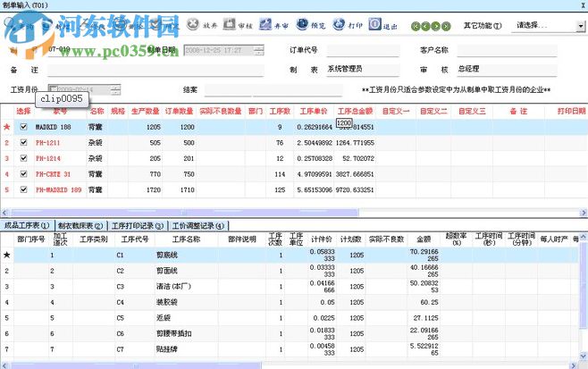Click the 实际不良数量 column header
588x369 pixels.
point(221,111)
